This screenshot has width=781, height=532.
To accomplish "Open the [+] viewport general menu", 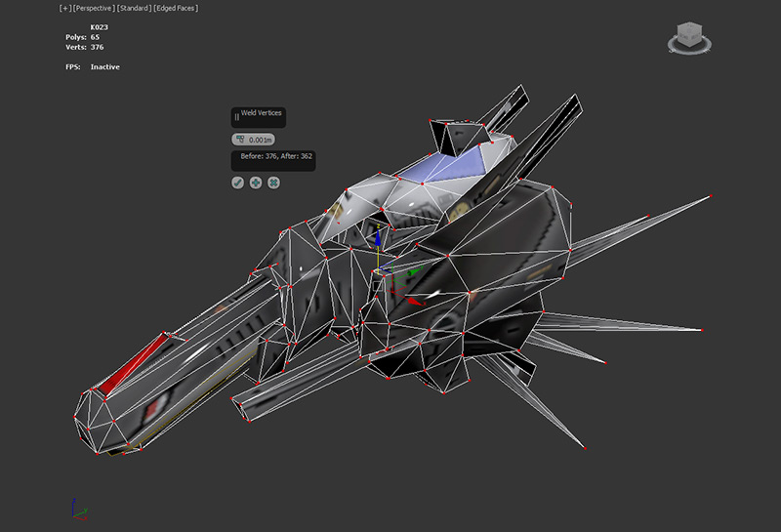I will pos(64,8).
